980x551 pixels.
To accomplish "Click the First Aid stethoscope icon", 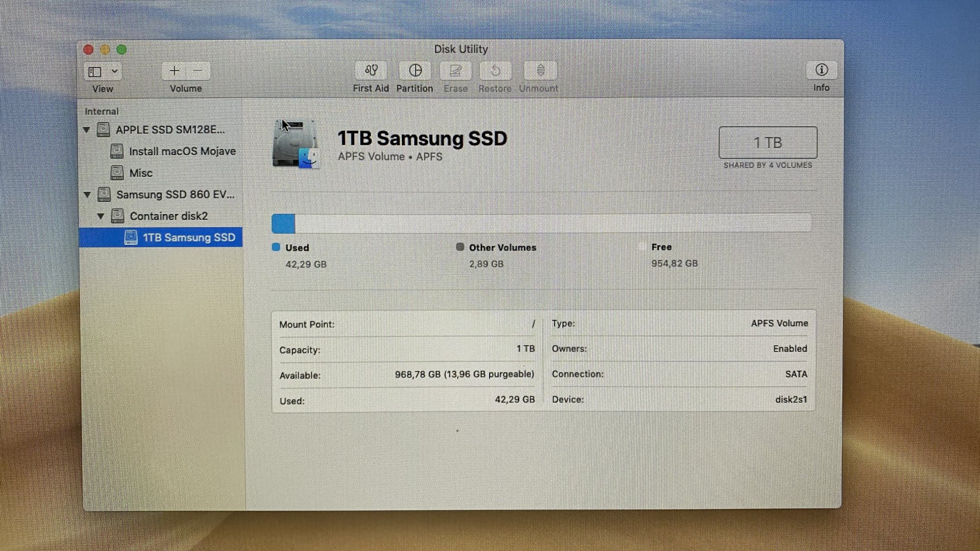I will [371, 71].
